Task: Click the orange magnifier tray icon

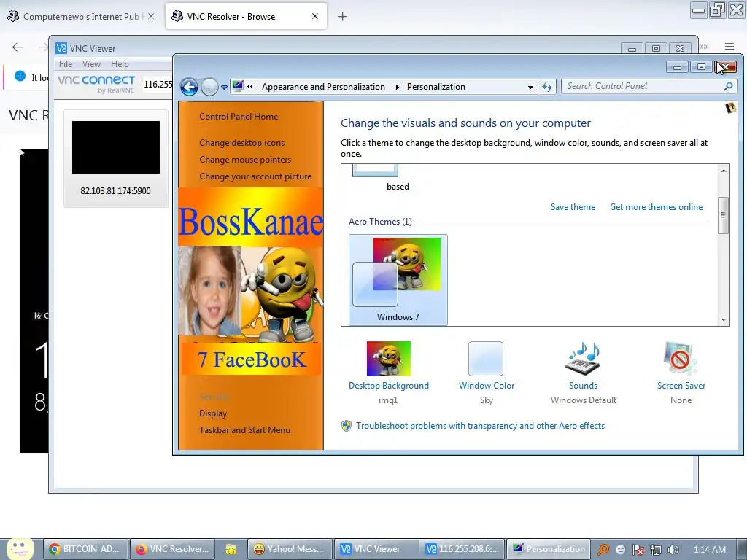Action: 603,550
